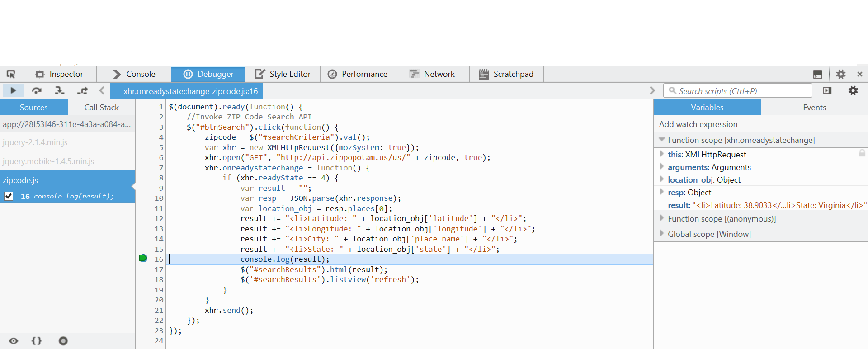Expand resp Object variable
868x349 pixels.
pyautogui.click(x=662, y=192)
